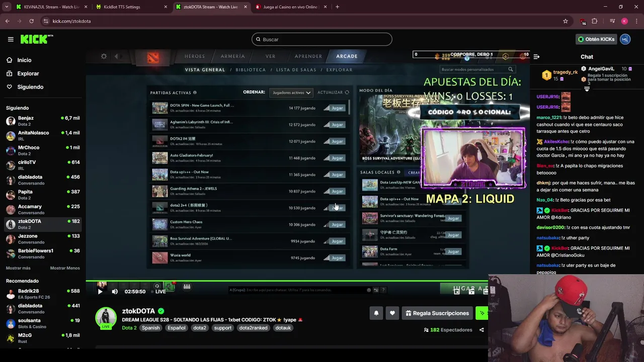
Task: Open Chrome extensions puzzle icon
Action: (x=595, y=21)
